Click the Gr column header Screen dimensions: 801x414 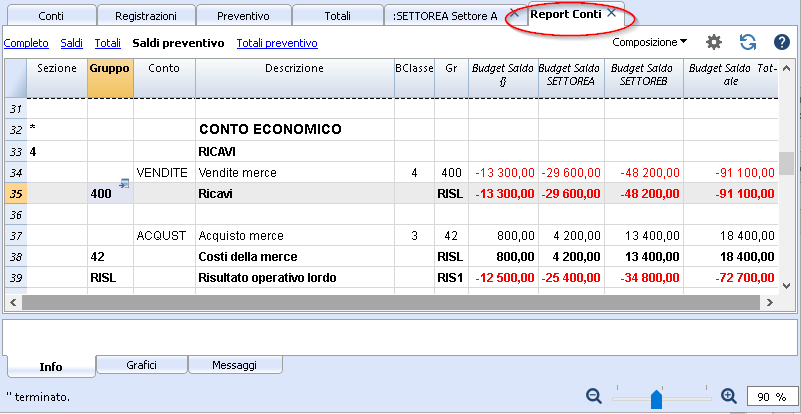(451, 78)
